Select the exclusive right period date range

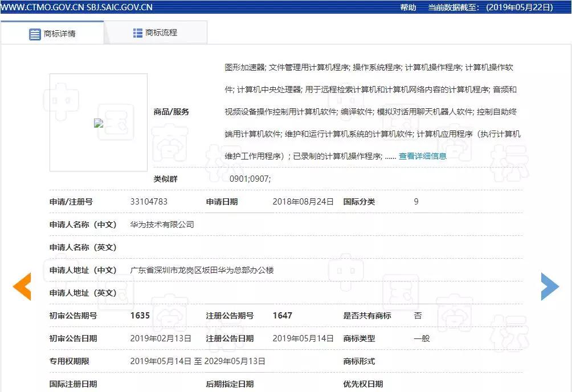pyautogui.click(x=198, y=361)
